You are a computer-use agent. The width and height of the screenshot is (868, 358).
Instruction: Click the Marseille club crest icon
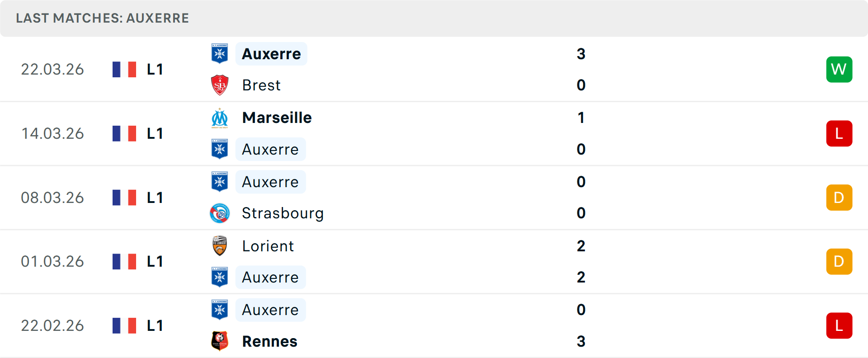pos(220,118)
